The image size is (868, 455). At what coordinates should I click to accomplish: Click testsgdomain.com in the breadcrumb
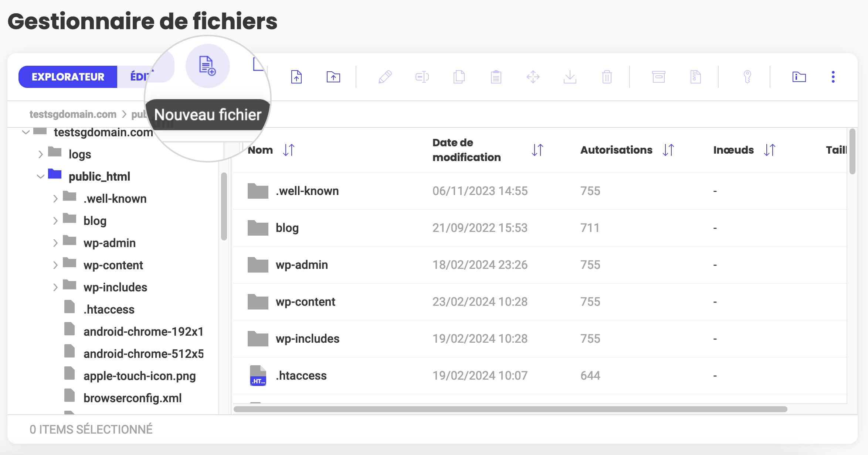click(73, 114)
